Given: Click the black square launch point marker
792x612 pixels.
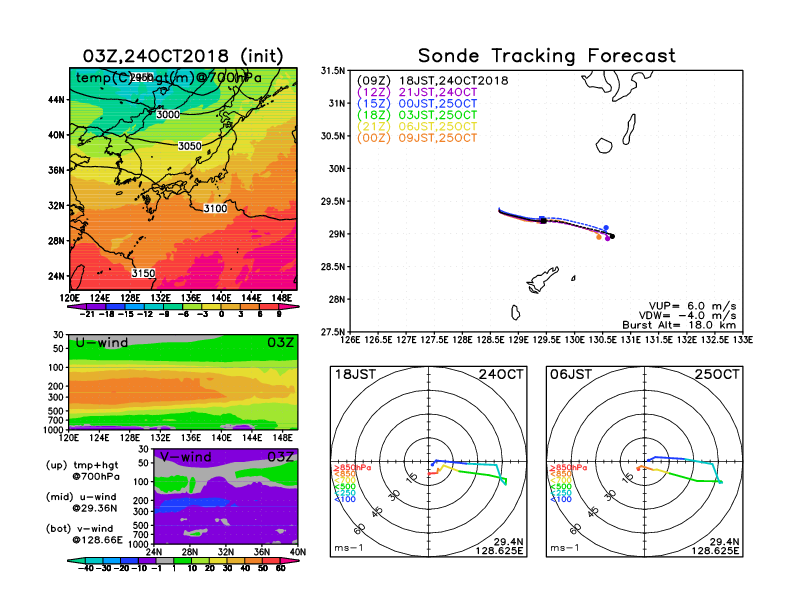Looking at the screenshot, I should coord(543,219).
